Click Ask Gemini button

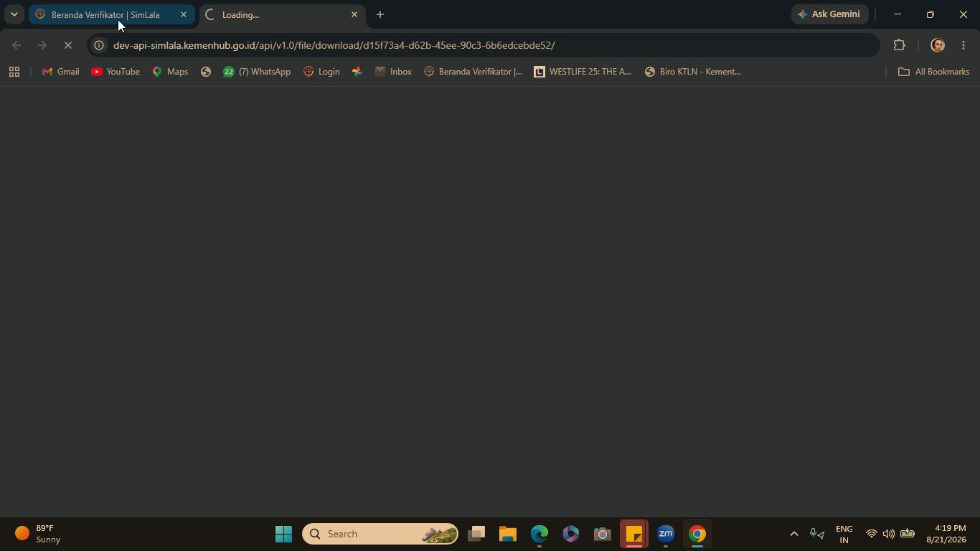830,14
